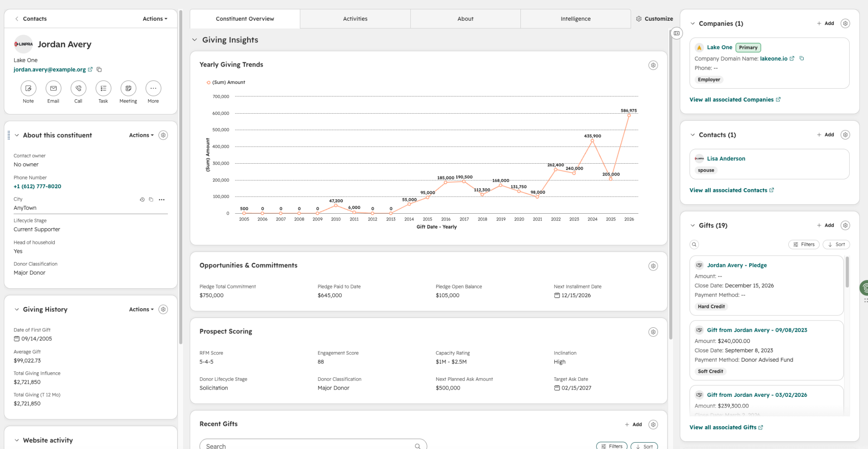This screenshot has height=449, width=868.
Task: Toggle the right sidebar collapse icon
Action: click(x=677, y=33)
